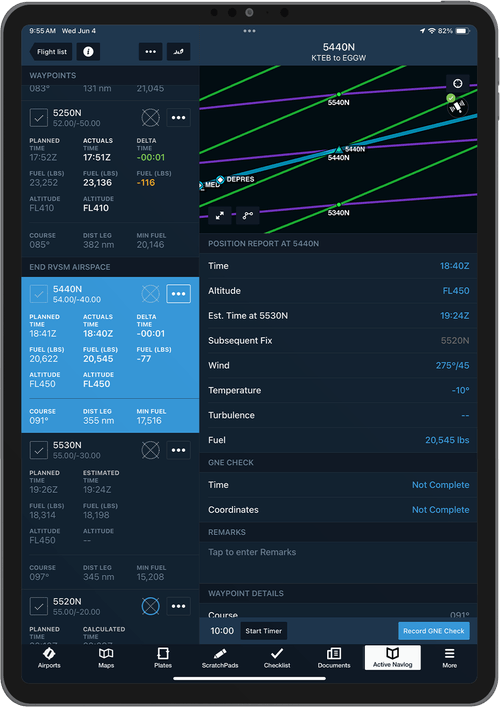Go back to Flight list
500x707 pixels.
pyautogui.click(x=49, y=52)
